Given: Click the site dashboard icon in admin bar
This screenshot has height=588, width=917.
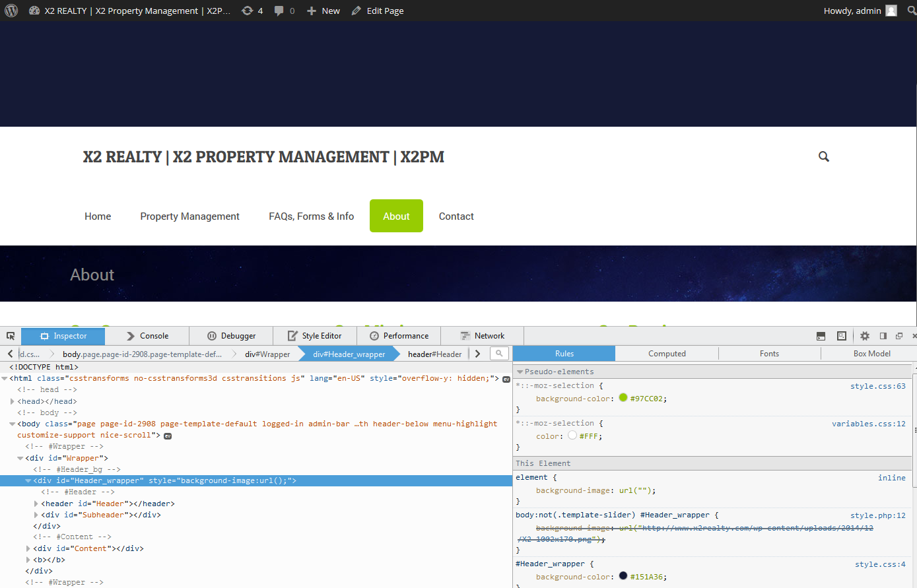Looking at the screenshot, I should tap(34, 11).
